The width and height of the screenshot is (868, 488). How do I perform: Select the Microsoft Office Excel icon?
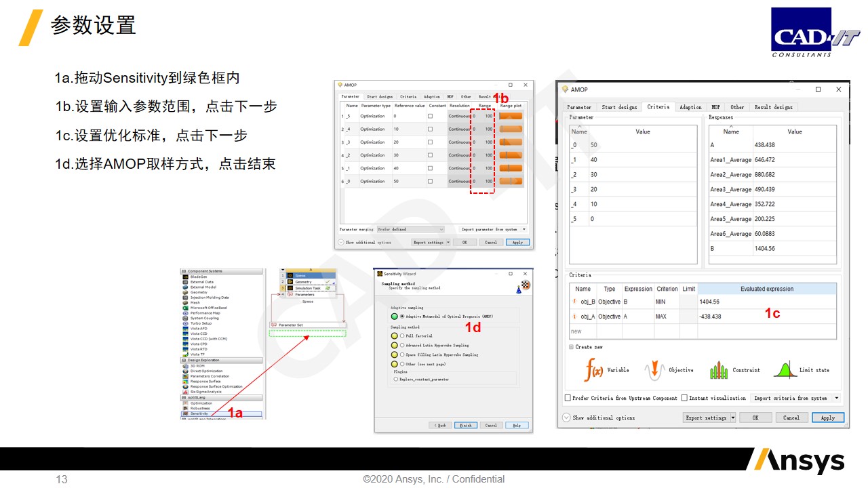click(x=185, y=308)
